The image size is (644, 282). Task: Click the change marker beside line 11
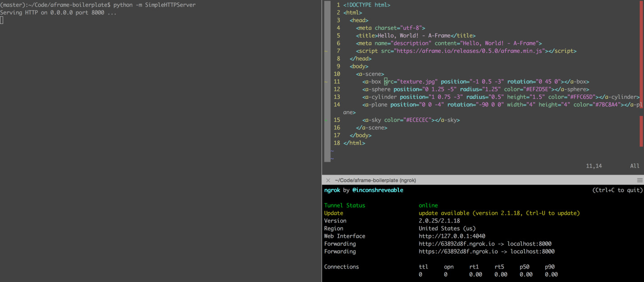(326, 82)
